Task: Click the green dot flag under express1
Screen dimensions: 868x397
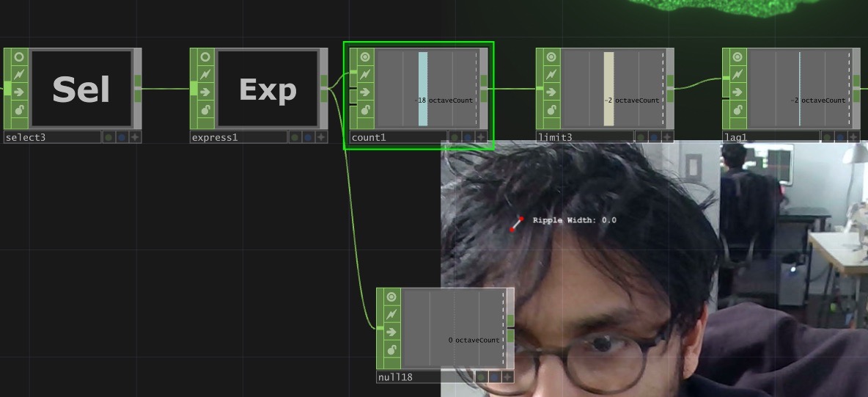Action: [295, 137]
